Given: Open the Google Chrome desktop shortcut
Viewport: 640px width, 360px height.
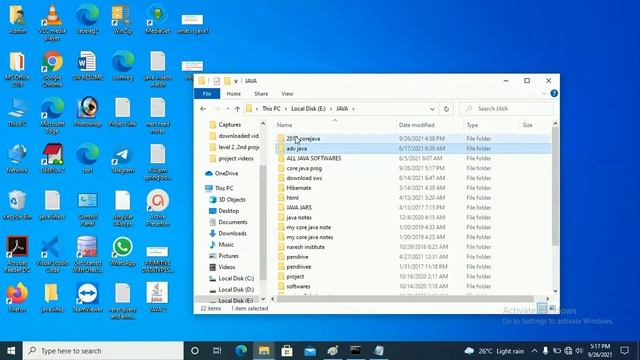Looking at the screenshot, I should (x=52, y=69).
